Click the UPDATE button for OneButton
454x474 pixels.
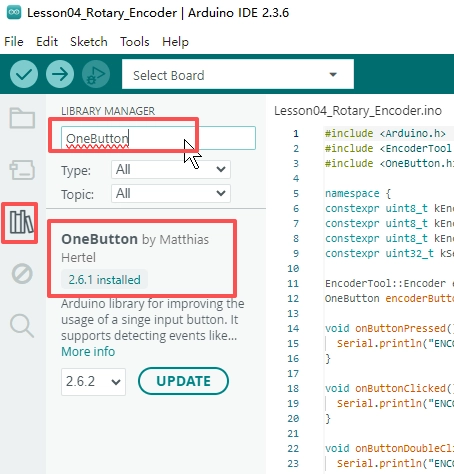[x=183, y=381]
